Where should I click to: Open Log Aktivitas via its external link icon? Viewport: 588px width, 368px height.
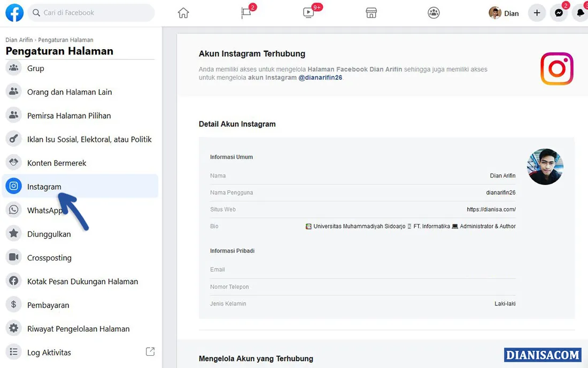pyautogui.click(x=150, y=352)
